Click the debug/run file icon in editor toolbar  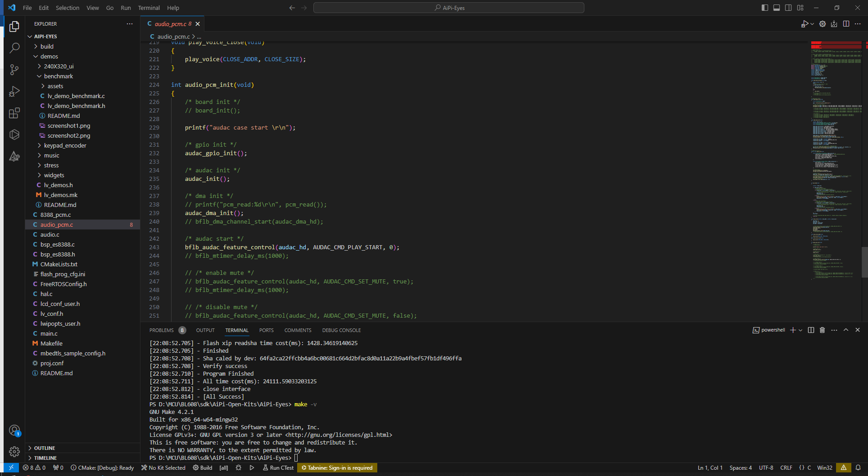pos(805,24)
